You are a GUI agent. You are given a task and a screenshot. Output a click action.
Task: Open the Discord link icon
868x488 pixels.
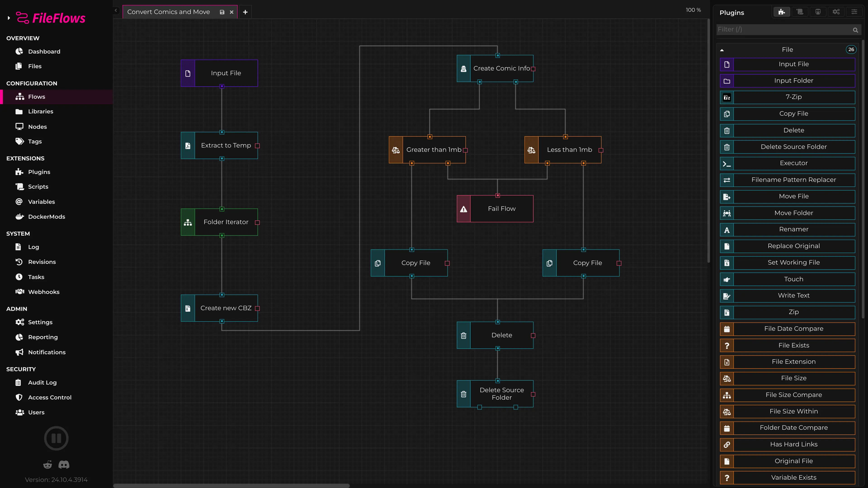coord(64,465)
